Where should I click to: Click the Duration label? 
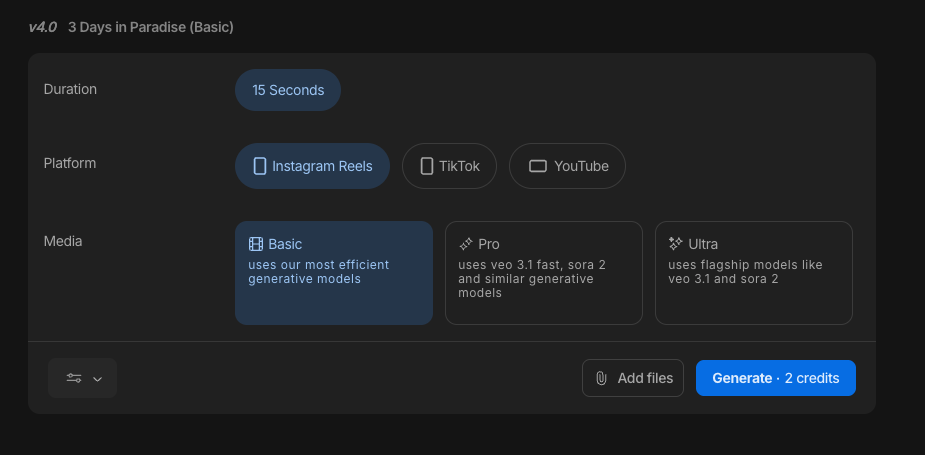click(x=70, y=89)
